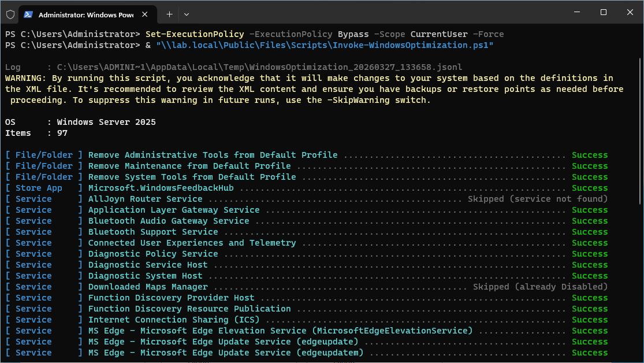Click the Invoke-WindowsOptimization.ps1 script path

pyautogui.click(x=325, y=45)
